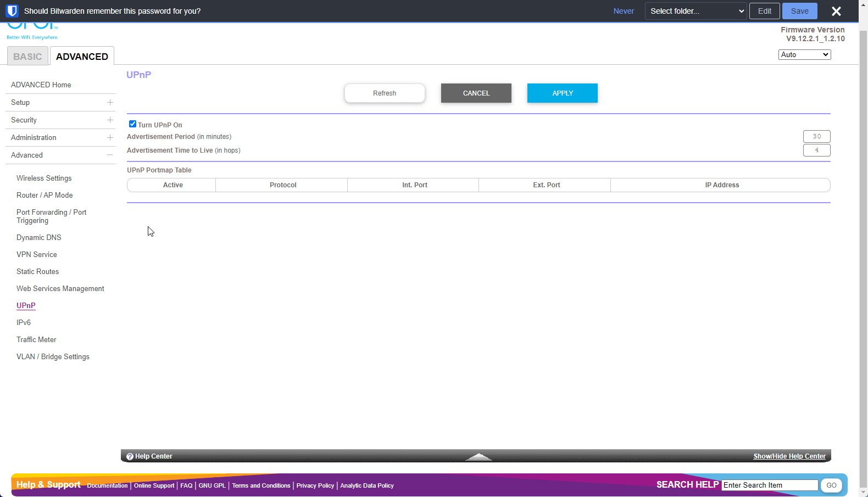Open the Auto language dropdown
Image resolution: width=868 pixels, height=497 pixels.
(x=804, y=55)
